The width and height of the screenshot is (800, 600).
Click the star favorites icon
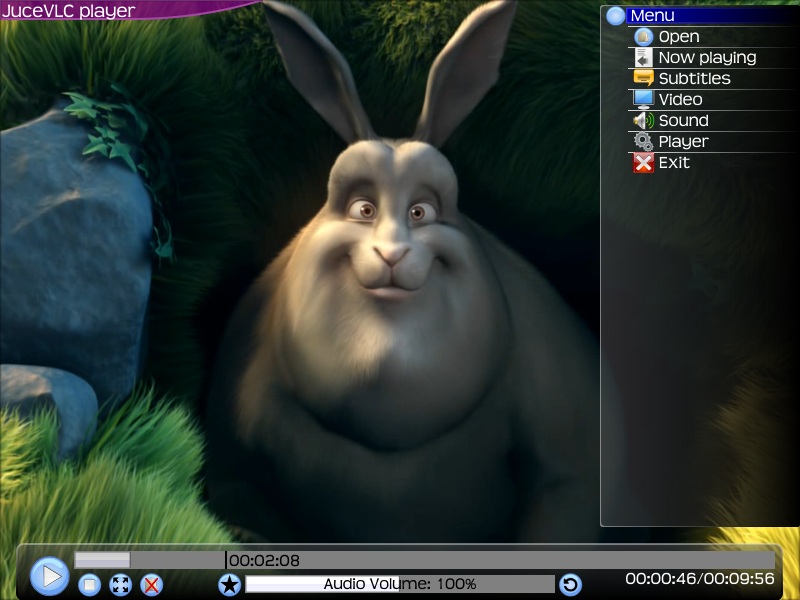(230, 585)
